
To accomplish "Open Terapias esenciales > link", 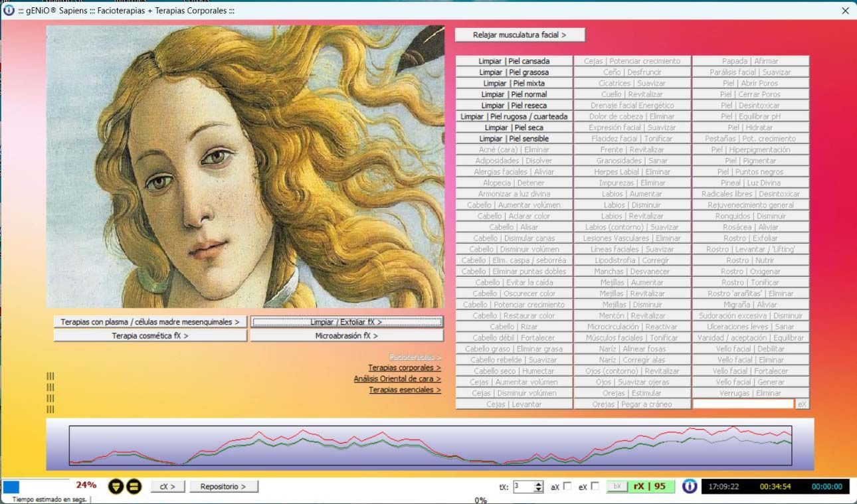I will 405,390.
